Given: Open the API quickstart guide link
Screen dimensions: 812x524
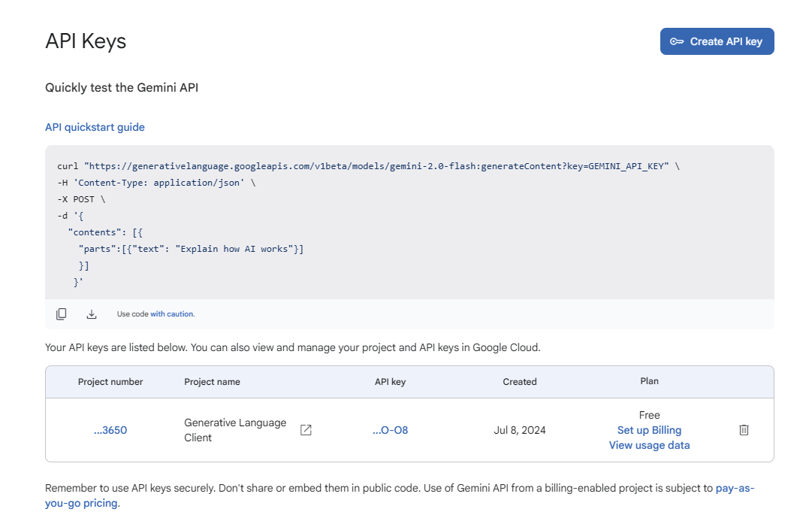Looking at the screenshot, I should point(95,127).
